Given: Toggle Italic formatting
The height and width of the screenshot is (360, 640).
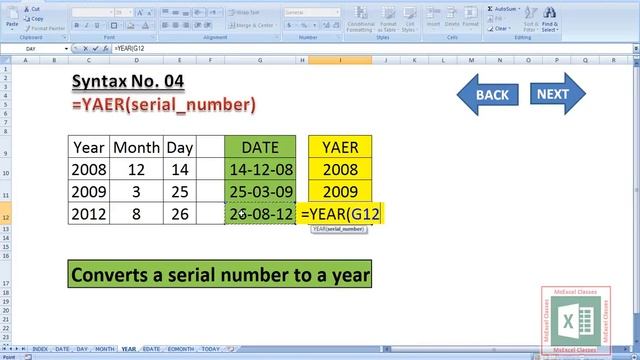Looking at the screenshot, I should tap(87, 26).
